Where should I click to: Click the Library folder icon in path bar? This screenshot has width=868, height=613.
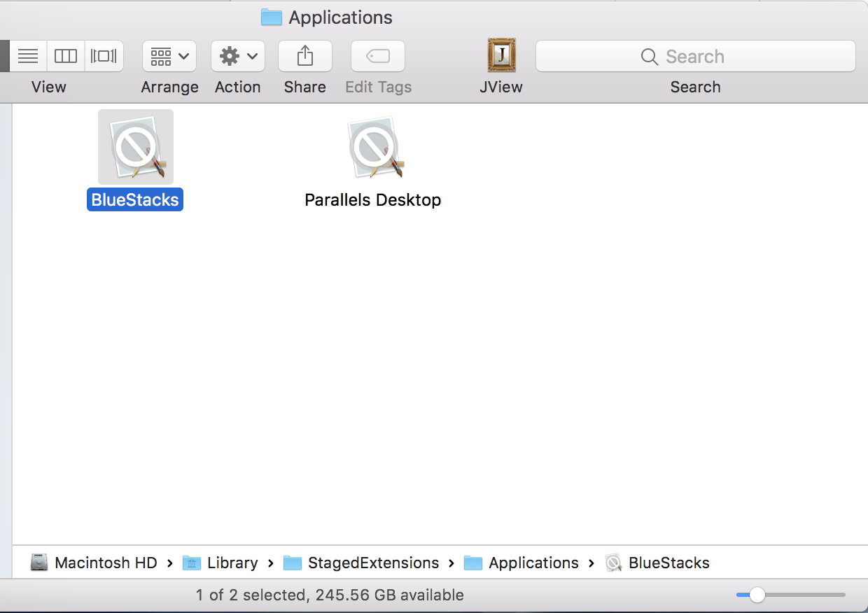(x=192, y=563)
